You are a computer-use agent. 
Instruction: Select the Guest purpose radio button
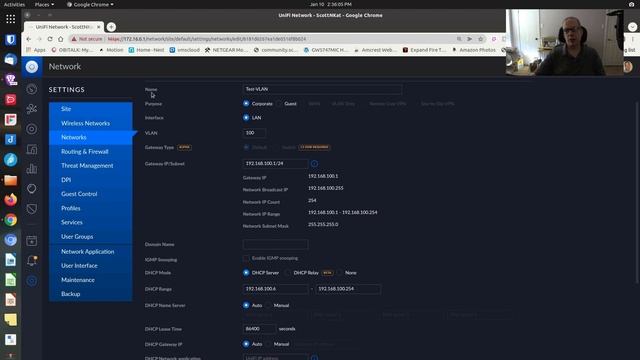pos(279,104)
